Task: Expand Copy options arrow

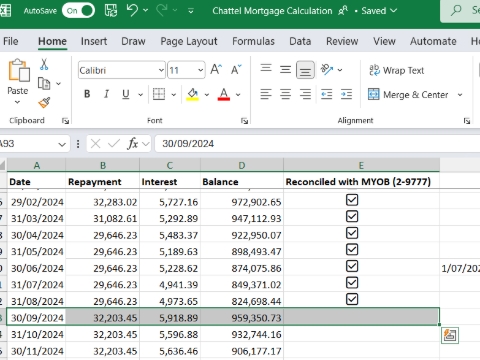Action: coord(58,83)
